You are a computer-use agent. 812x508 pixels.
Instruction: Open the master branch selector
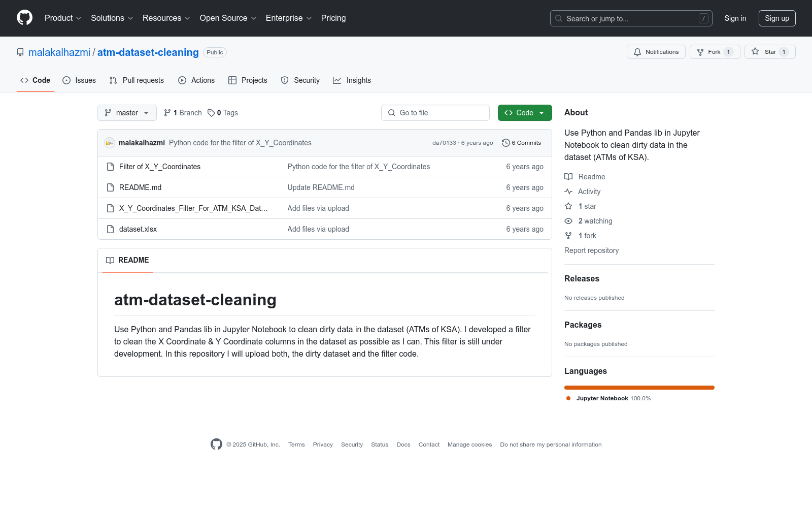pos(127,113)
